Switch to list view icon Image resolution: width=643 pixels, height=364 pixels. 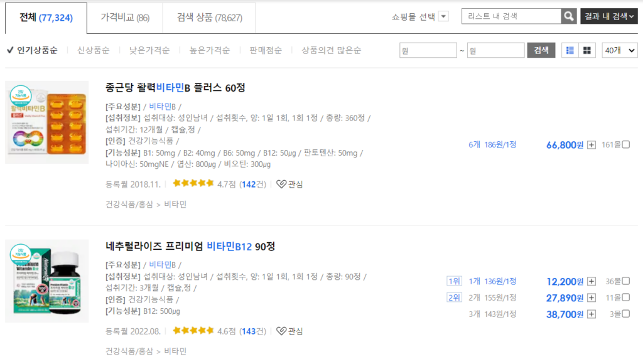[570, 50]
